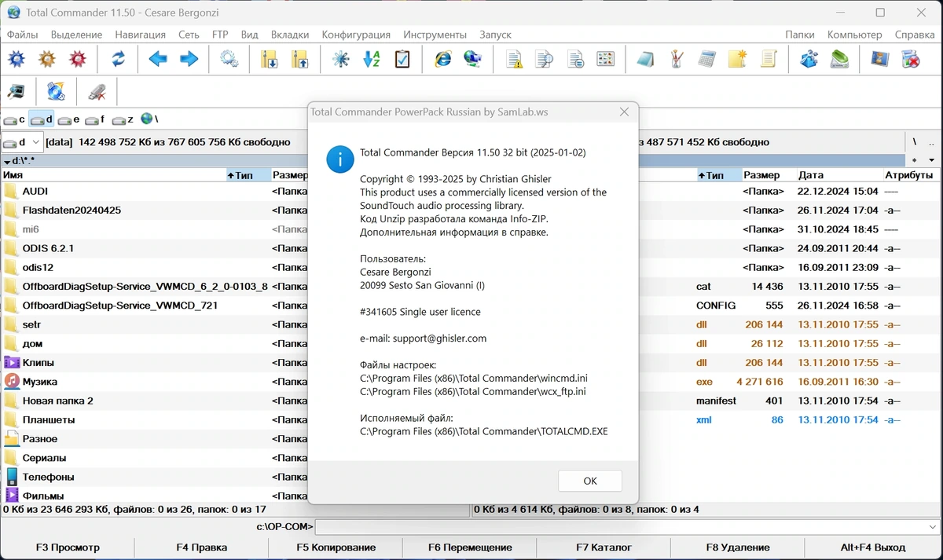Image resolution: width=943 pixels, height=560 pixels.
Task: Open the Инструменты menu
Action: point(435,35)
